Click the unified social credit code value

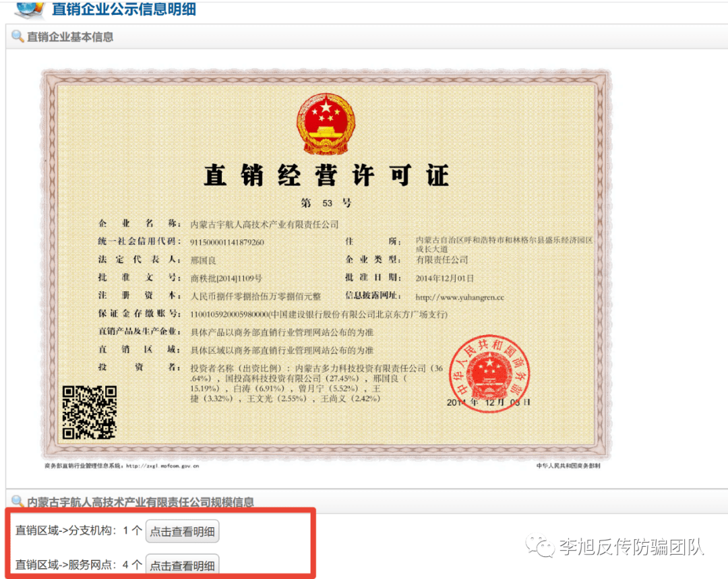pyautogui.click(x=227, y=242)
